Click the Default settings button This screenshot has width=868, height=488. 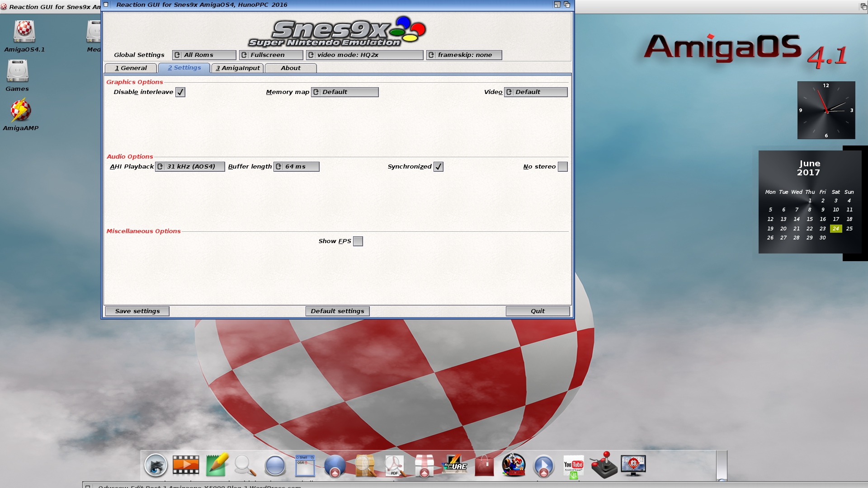[338, 311]
